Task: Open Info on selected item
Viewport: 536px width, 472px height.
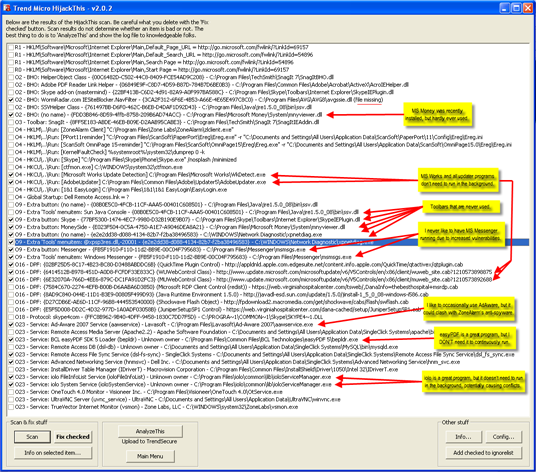Action: pos(53,453)
